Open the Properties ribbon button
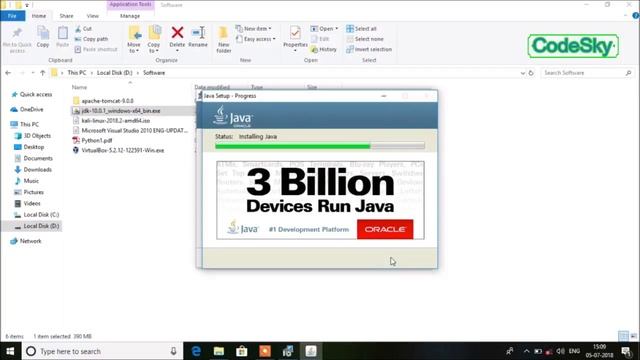The image size is (640, 360). coord(295,39)
